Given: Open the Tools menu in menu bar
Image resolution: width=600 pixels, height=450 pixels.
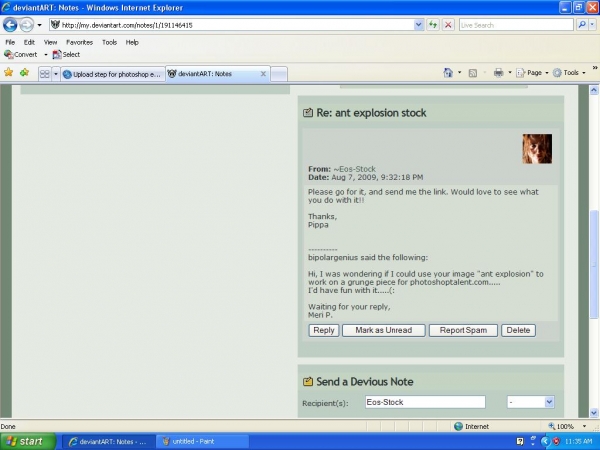Looking at the screenshot, I should point(109,42).
